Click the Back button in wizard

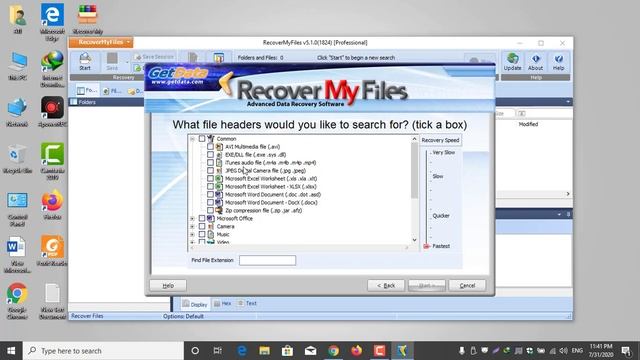click(386, 285)
